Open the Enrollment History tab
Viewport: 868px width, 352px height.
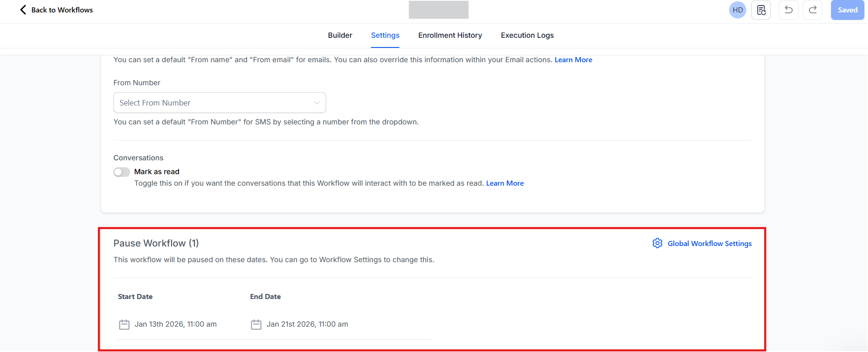(450, 35)
